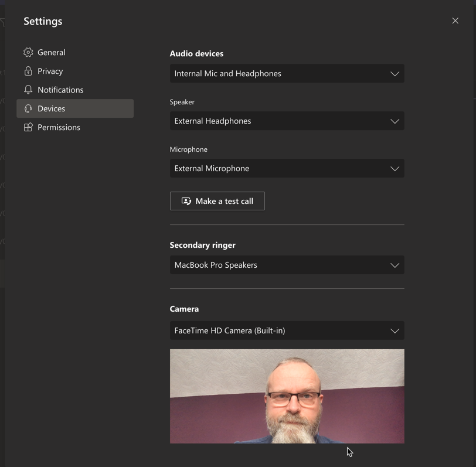Click the Notifications bell icon
The height and width of the screenshot is (467, 476).
tap(28, 90)
